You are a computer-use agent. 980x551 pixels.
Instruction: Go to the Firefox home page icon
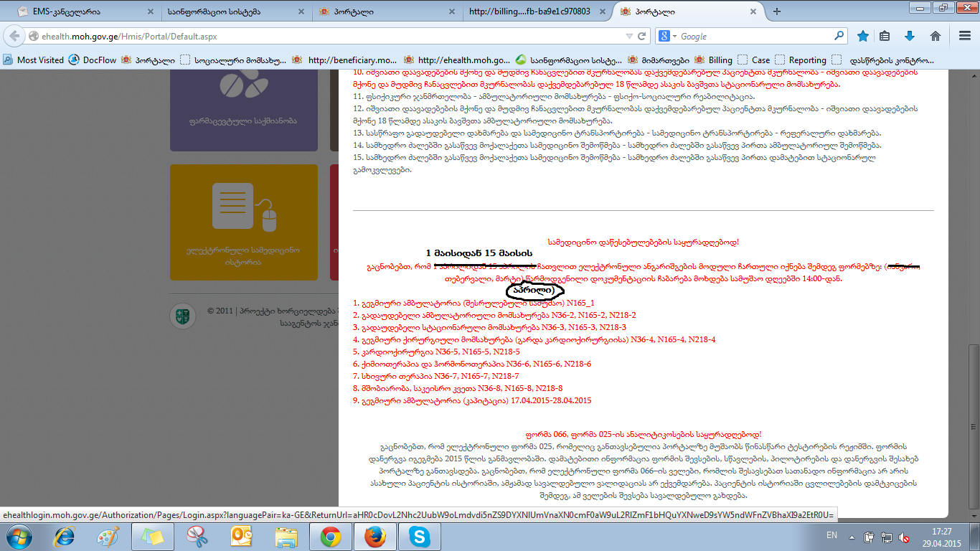coord(935,36)
